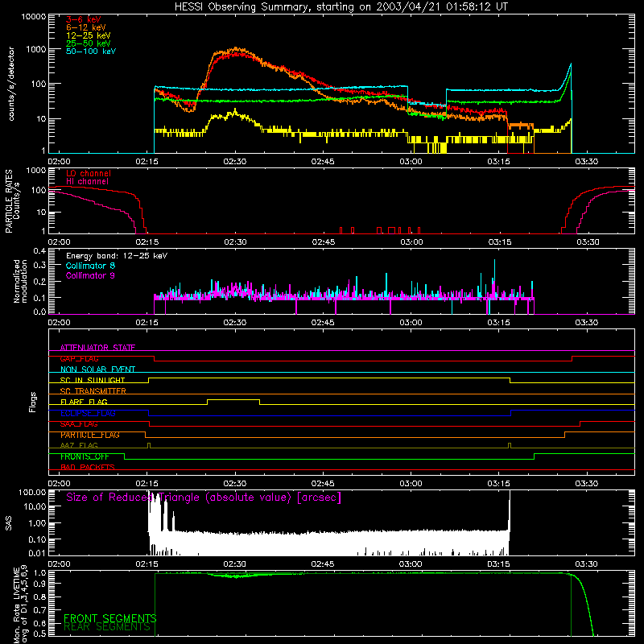
Task: Click the REAR SEGMENTS legend label
Action: [107, 627]
